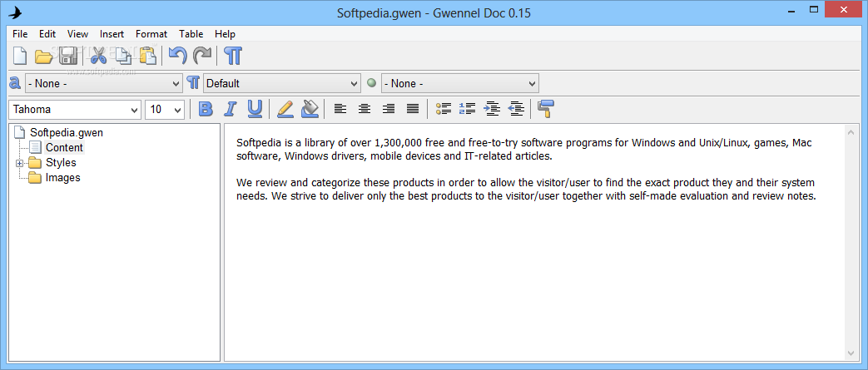The width and height of the screenshot is (868, 370).
Task: Align text right
Action: click(x=389, y=109)
